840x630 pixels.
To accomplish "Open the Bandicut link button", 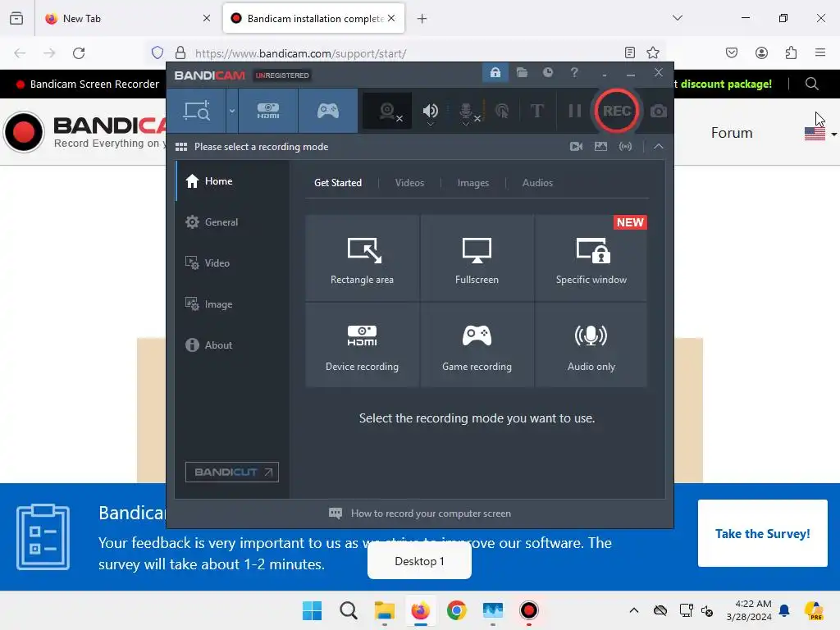I will (232, 472).
